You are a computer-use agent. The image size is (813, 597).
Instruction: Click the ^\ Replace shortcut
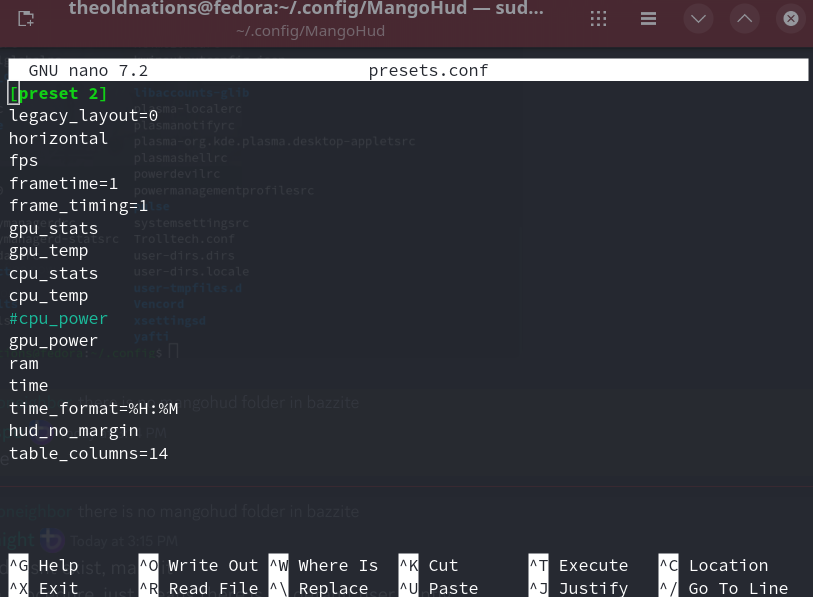coord(318,588)
